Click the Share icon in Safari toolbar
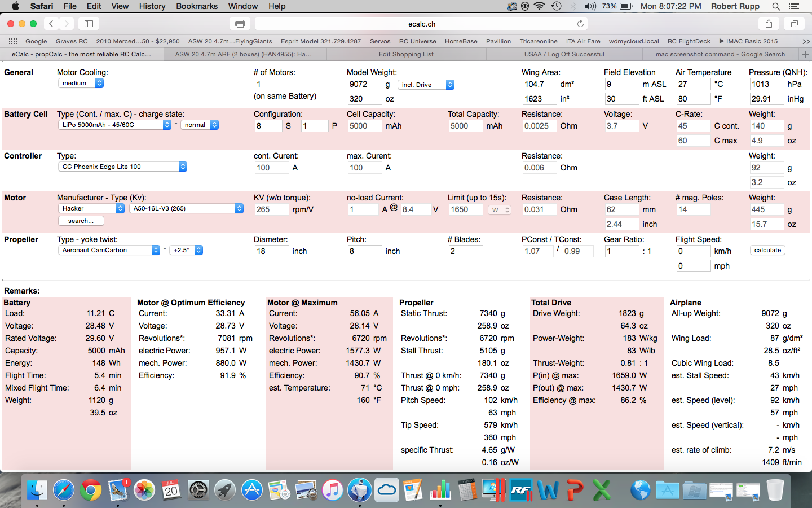 pyautogui.click(x=769, y=24)
